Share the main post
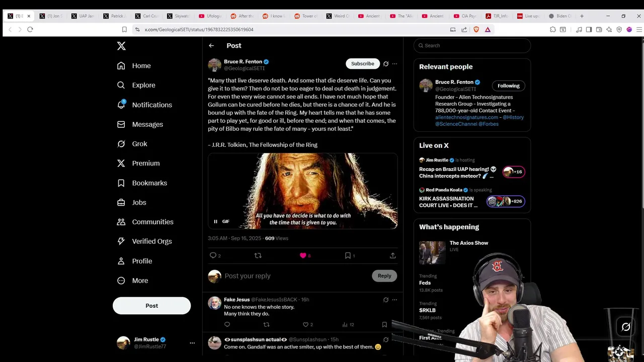The image size is (644, 362). pyautogui.click(x=392, y=255)
